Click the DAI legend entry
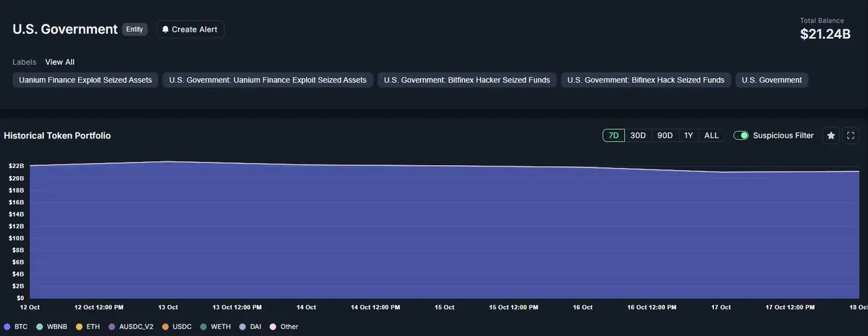Screen dimensions: 868x336 [x=252, y=327]
